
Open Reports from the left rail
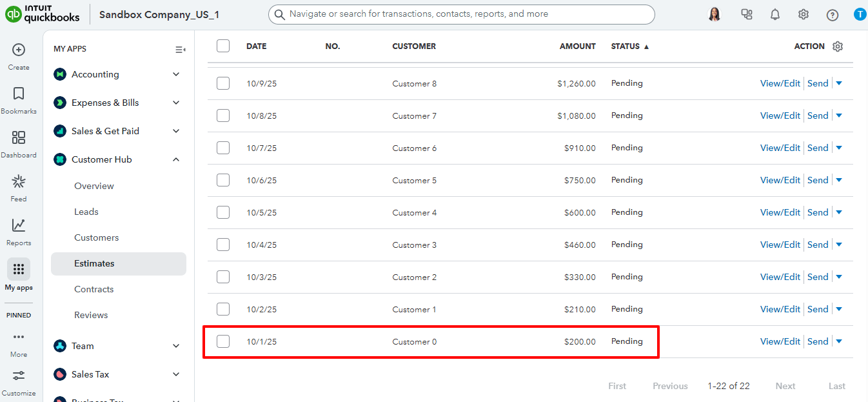pyautogui.click(x=19, y=226)
